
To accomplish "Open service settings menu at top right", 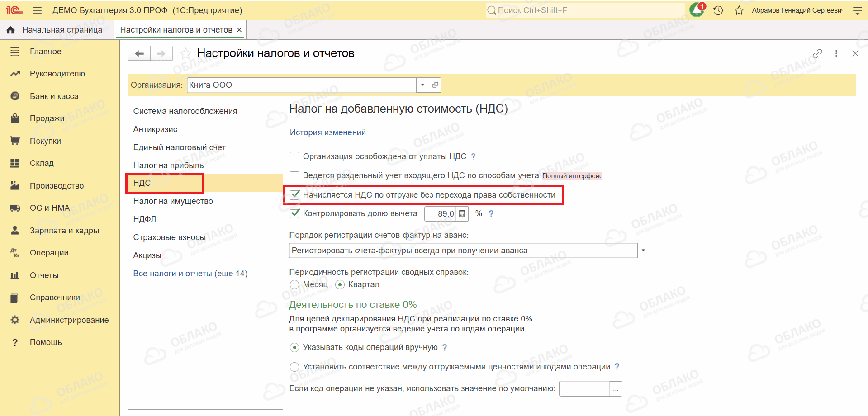I will (x=857, y=10).
